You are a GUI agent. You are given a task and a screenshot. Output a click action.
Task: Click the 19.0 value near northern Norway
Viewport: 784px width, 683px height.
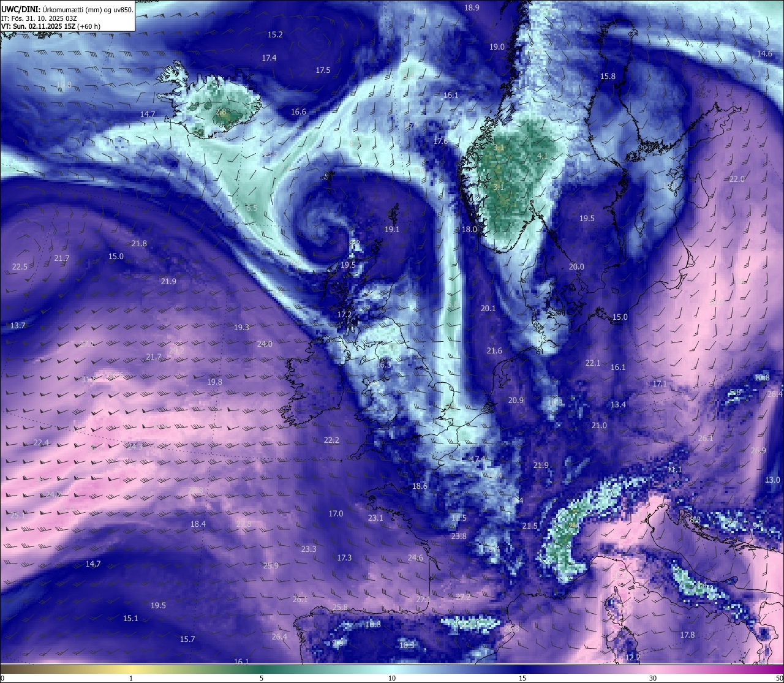497,47
